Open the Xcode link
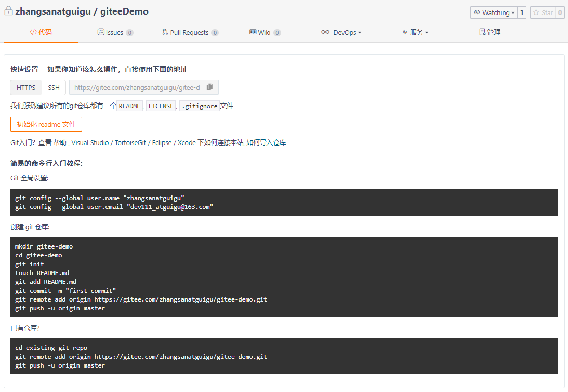The image size is (568, 392). click(x=187, y=143)
